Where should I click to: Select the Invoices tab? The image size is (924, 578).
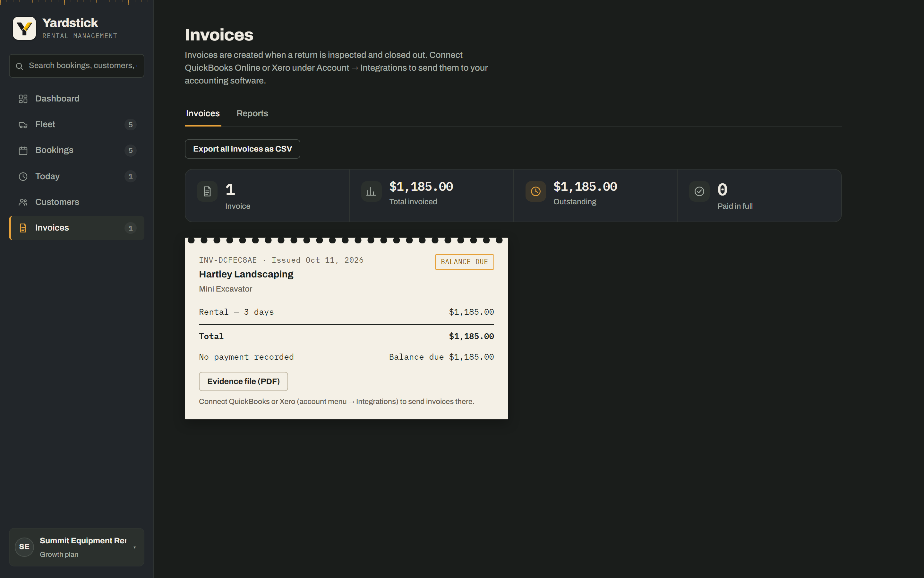click(x=203, y=114)
